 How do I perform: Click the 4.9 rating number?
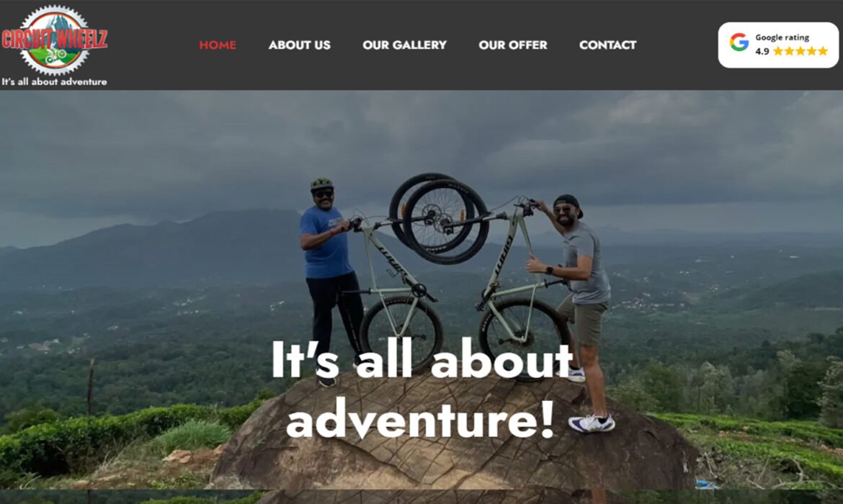(x=762, y=52)
